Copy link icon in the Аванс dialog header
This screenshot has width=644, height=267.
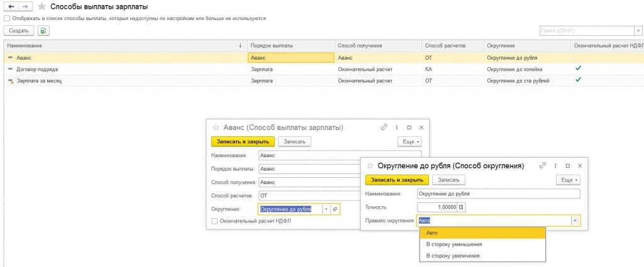pyautogui.click(x=384, y=127)
